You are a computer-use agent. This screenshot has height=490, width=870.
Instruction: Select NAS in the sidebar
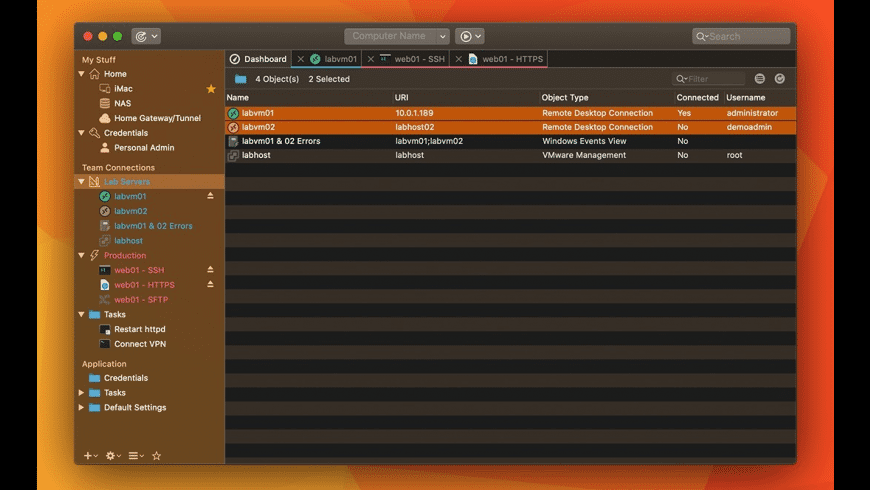click(123, 103)
